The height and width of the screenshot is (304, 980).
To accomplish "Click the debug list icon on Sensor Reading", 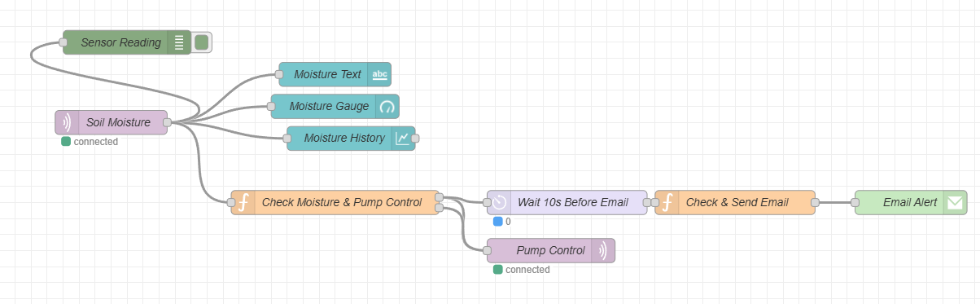I will 179,42.
